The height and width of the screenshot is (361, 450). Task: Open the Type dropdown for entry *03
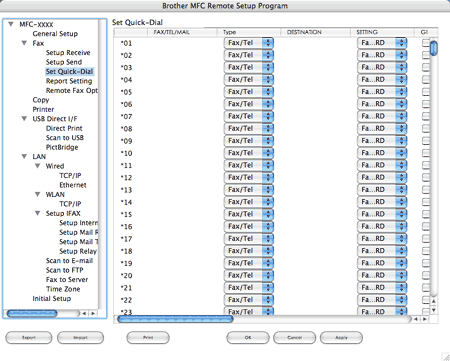pos(249,67)
